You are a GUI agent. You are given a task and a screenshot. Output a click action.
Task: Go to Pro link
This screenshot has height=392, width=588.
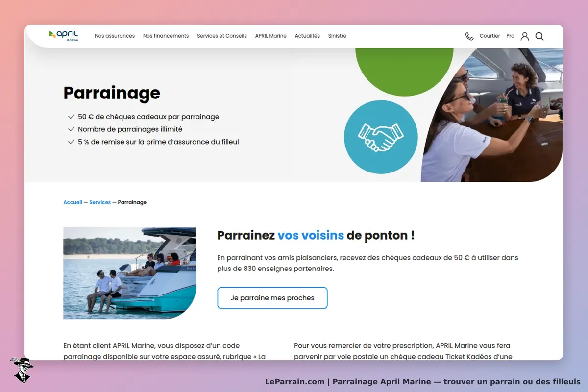pyautogui.click(x=511, y=36)
